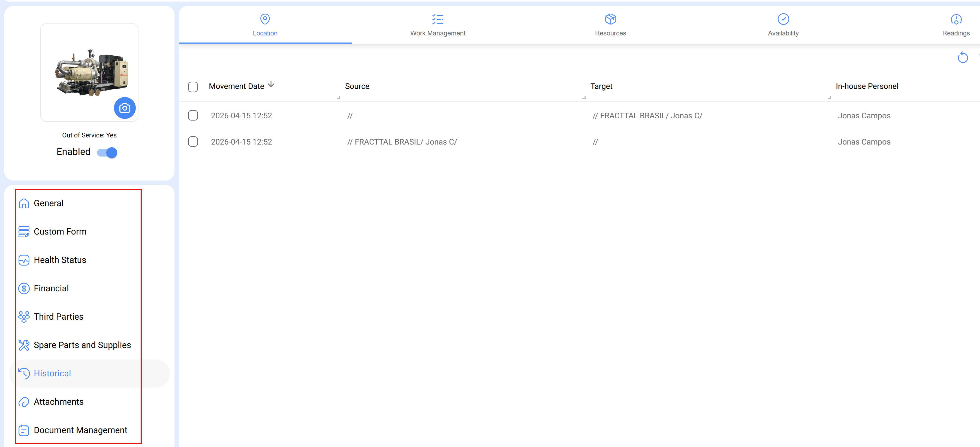Click the Source column resize handle
Screen dimensions: 980x447
[x=584, y=98]
